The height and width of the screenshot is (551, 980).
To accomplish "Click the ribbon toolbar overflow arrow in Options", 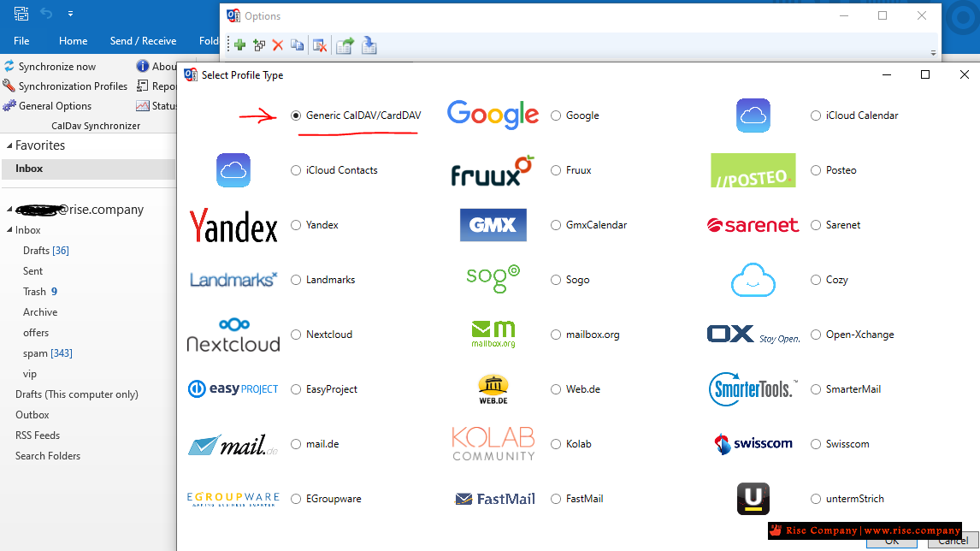I will tap(933, 53).
